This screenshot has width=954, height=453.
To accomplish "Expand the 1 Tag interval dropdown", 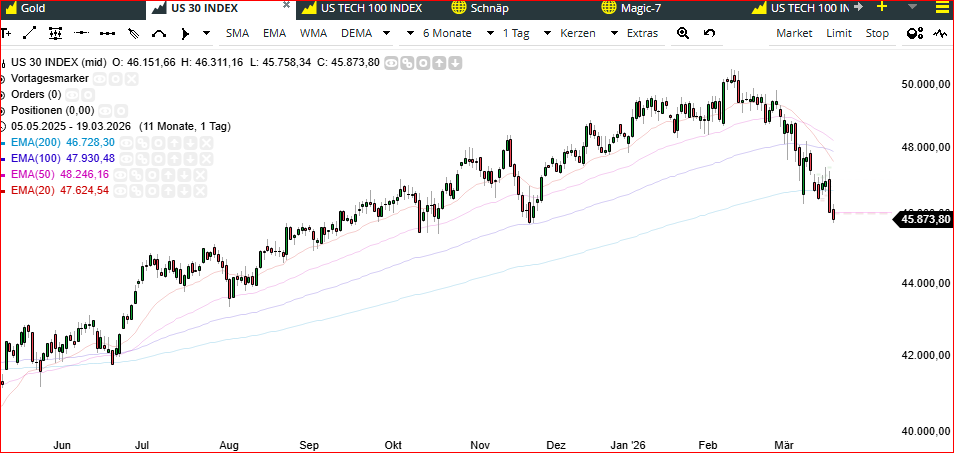I will coord(526,33).
